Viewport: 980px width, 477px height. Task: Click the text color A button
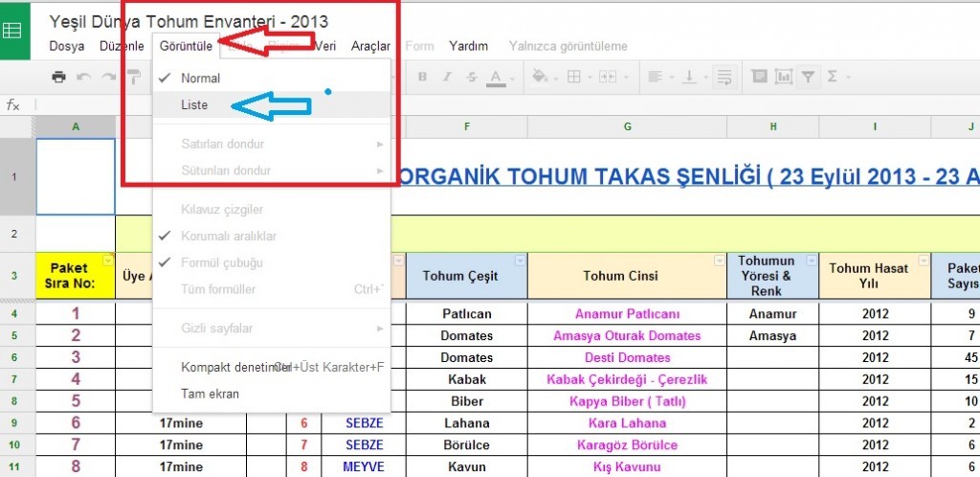496,77
